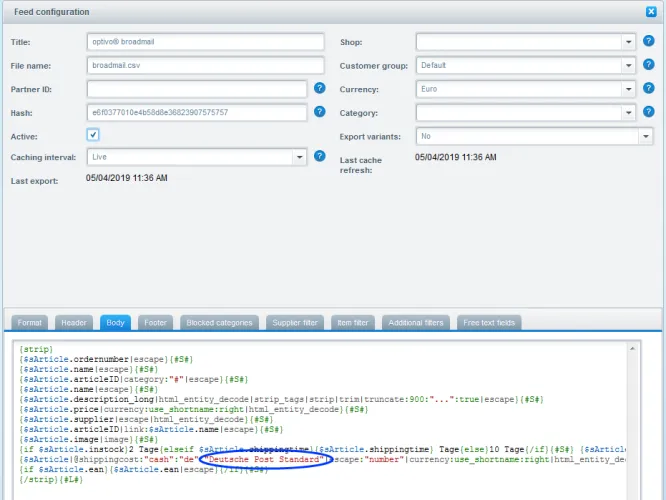Screen dimensions: 666x500
Task: Click the {/strip}{#L#} template line
Action: click(x=51, y=480)
